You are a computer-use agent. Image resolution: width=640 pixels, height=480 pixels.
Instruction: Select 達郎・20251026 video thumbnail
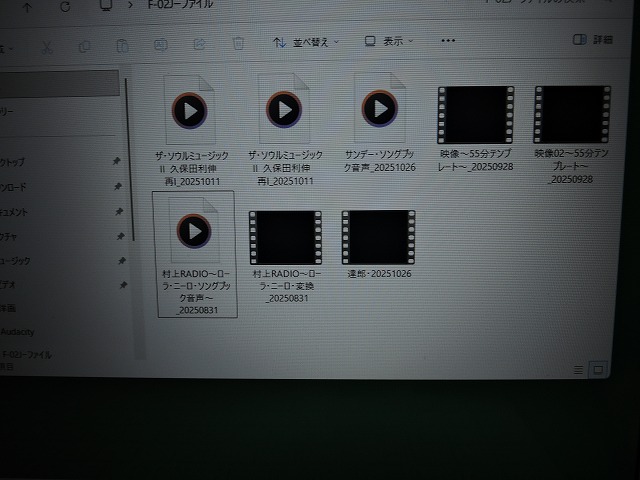378,237
